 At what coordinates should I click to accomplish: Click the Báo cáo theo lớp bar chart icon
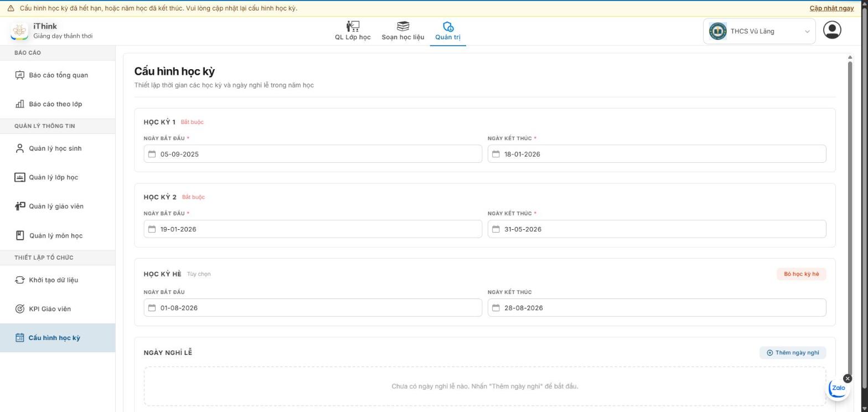pos(20,104)
